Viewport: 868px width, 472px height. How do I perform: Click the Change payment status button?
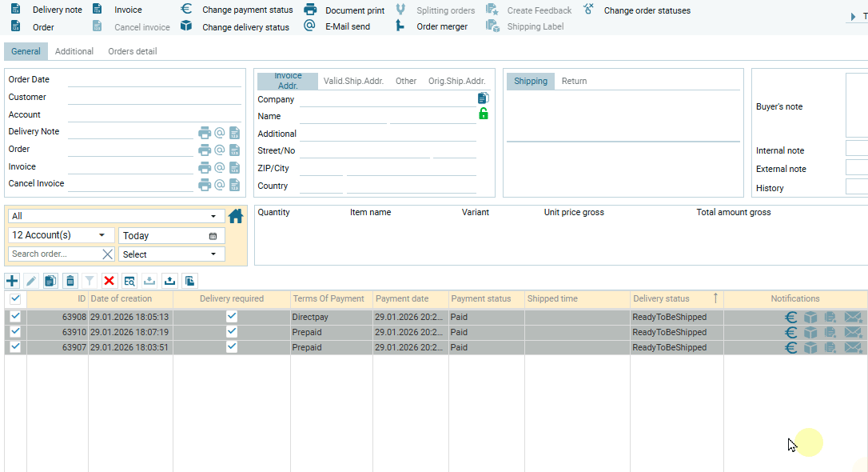pos(246,10)
